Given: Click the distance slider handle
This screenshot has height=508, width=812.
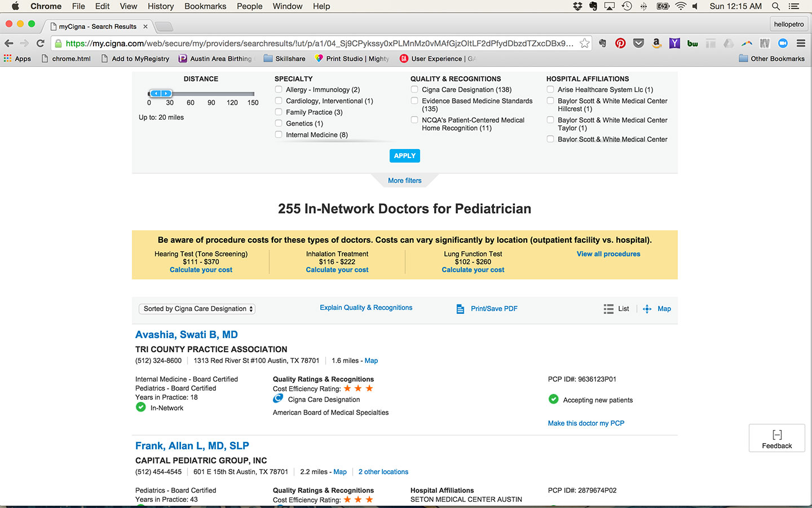Looking at the screenshot, I should pyautogui.click(x=160, y=93).
